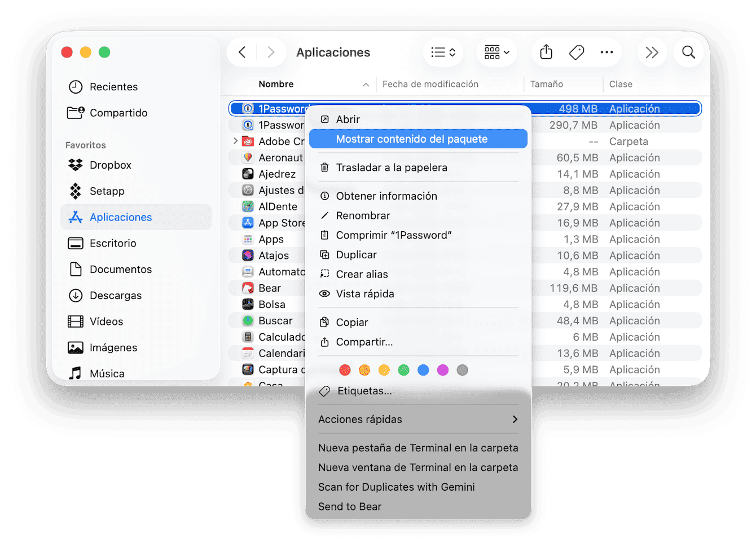Select Comprimir "1Password" menu entry

[x=418, y=235]
